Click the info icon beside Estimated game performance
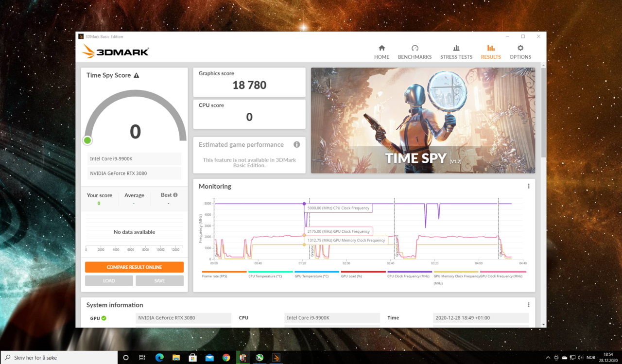Viewport: 622px width, 364px height. point(296,144)
